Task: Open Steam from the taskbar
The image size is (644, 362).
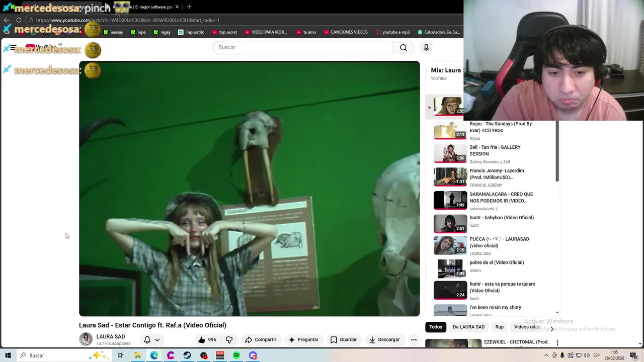Action: click(x=187, y=355)
